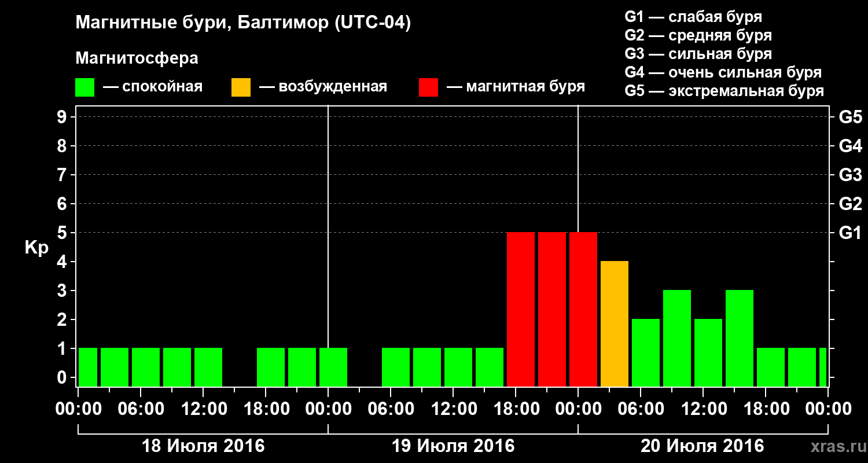Click the '— магнитная буря' legend label
Screen dimensions: 868x463
point(516,87)
